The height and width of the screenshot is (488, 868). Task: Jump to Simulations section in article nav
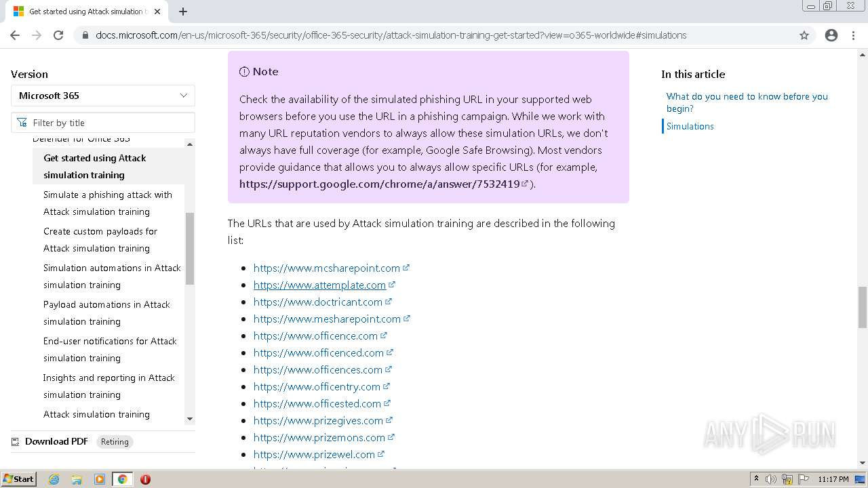pyautogui.click(x=690, y=126)
